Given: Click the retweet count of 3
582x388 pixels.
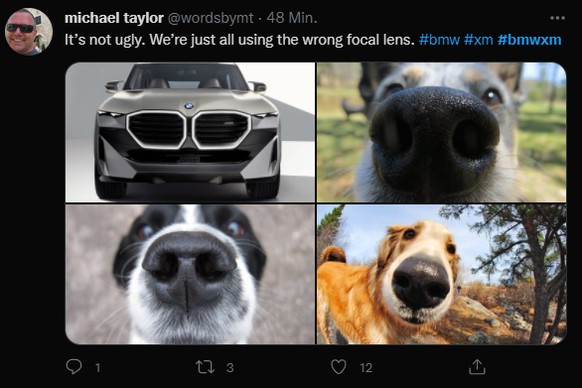Looking at the screenshot, I should click(x=230, y=368).
